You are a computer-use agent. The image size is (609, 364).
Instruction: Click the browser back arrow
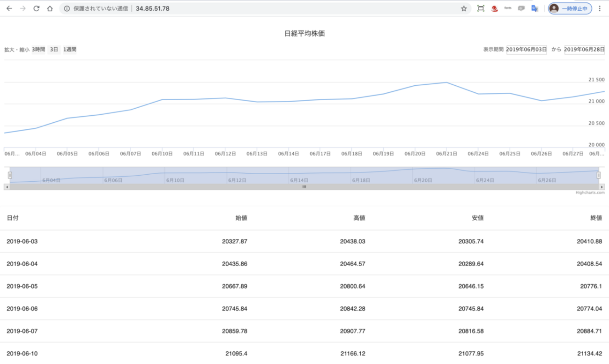pos(9,8)
